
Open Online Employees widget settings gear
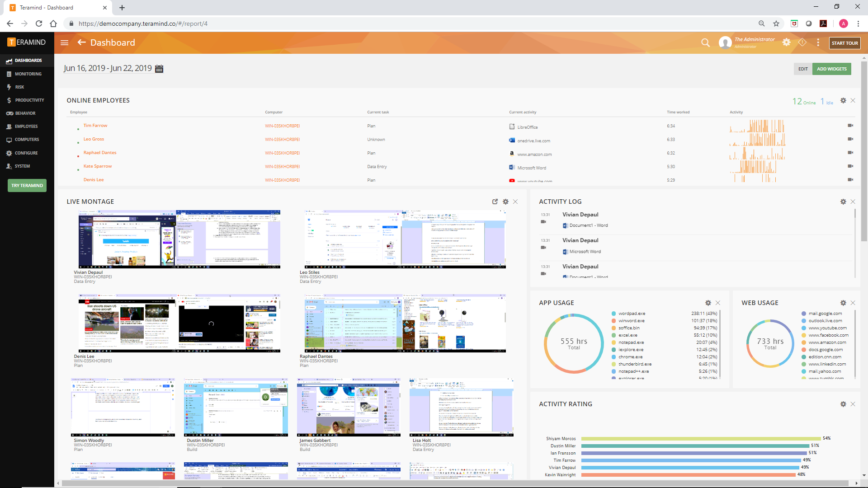click(843, 100)
